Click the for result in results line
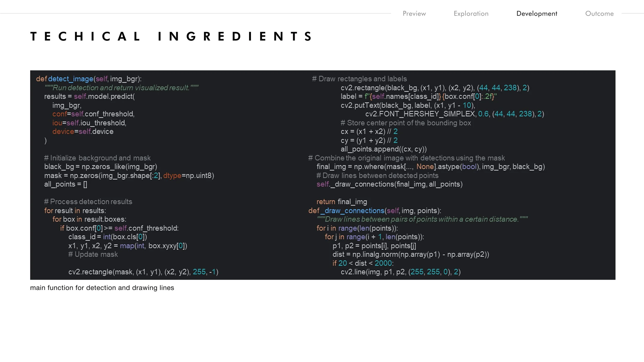 [75, 211]
